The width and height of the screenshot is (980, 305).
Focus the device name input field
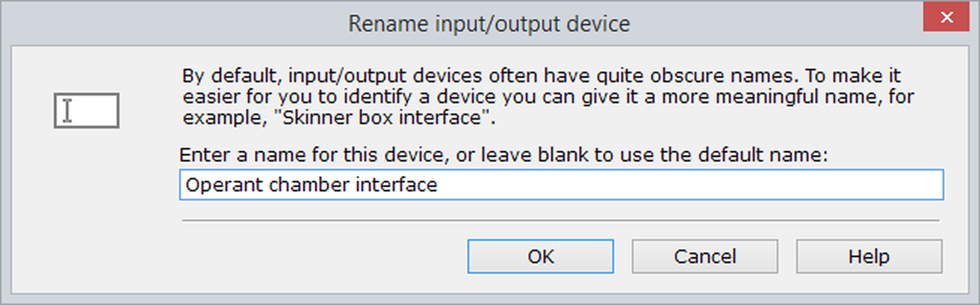coord(560,185)
